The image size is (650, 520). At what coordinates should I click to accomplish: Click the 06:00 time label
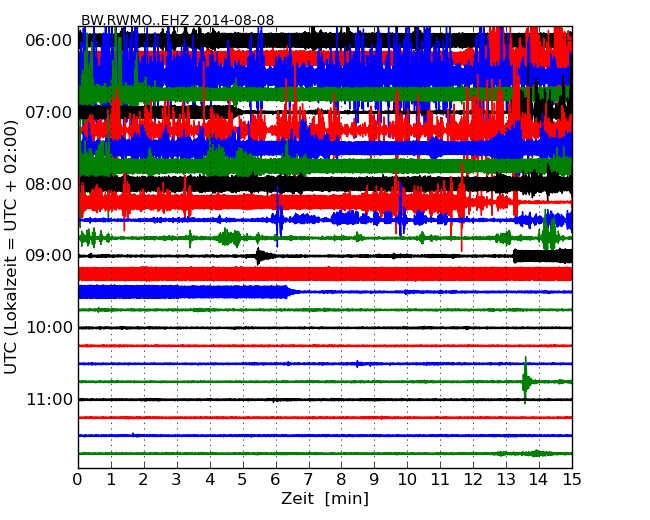click(x=49, y=41)
